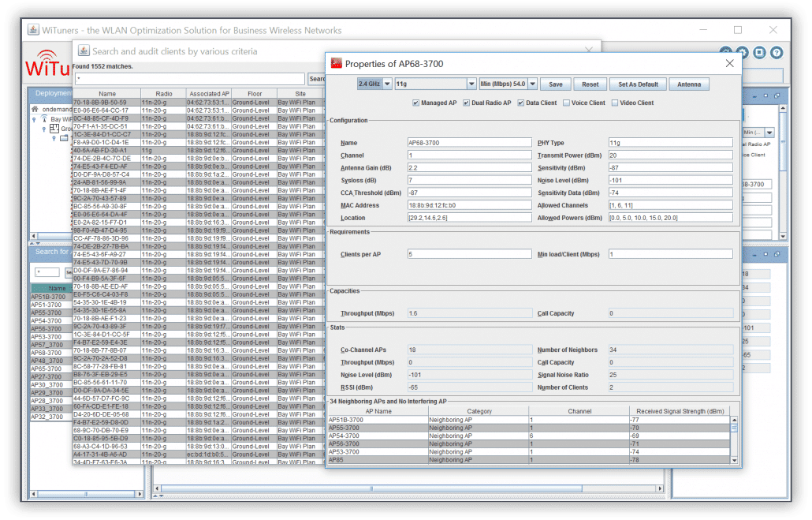Open the gear settings icon in main toolbar

(x=743, y=52)
